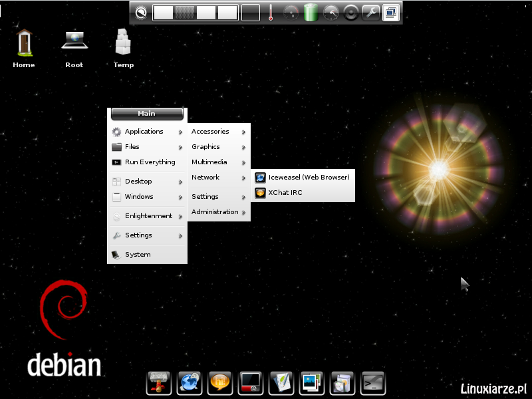Launch the globe web browser dock icon
The height and width of the screenshot is (399, 532).
click(x=190, y=382)
